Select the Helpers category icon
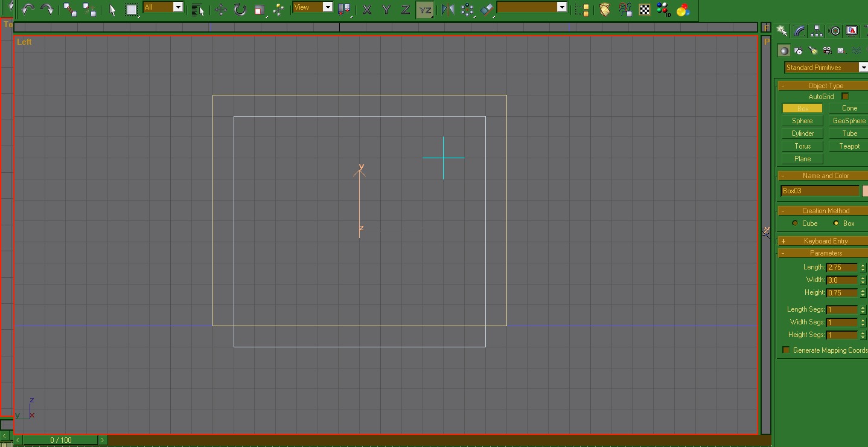Screen dimensions: 868x447 pyautogui.click(x=841, y=51)
